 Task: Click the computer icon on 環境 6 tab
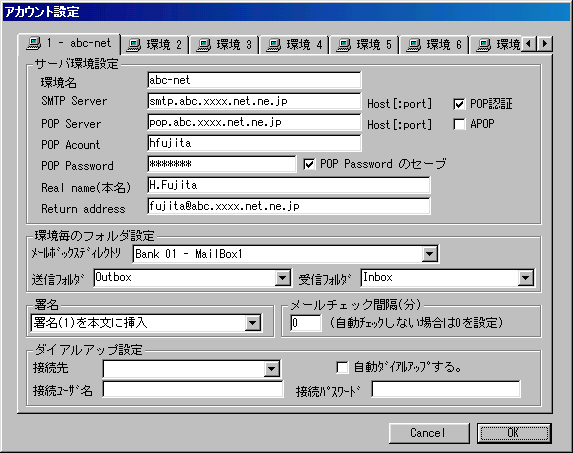point(414,45)
